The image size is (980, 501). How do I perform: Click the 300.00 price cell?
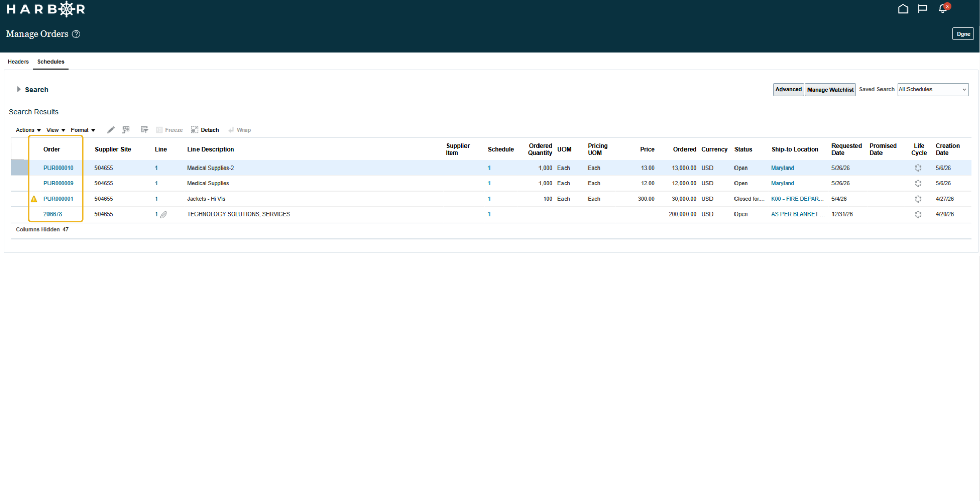point(646,199)
